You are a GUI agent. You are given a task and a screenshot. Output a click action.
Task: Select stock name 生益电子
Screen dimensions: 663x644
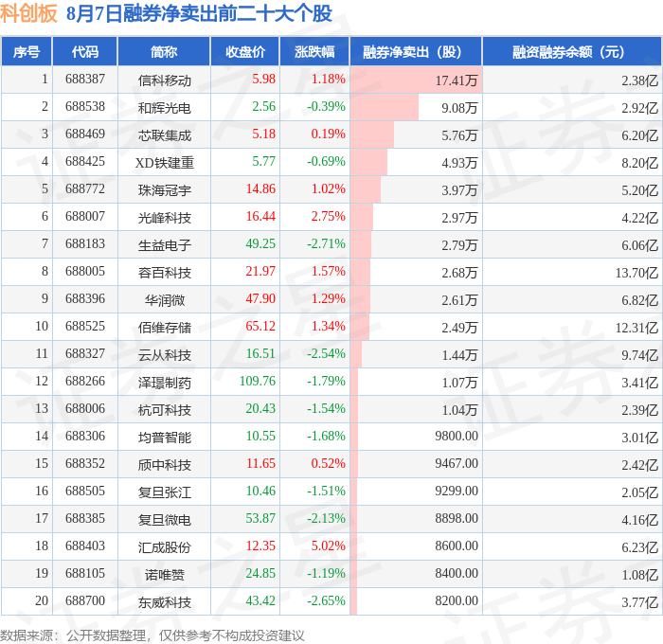pyautogui.click(x=165, y=245)
